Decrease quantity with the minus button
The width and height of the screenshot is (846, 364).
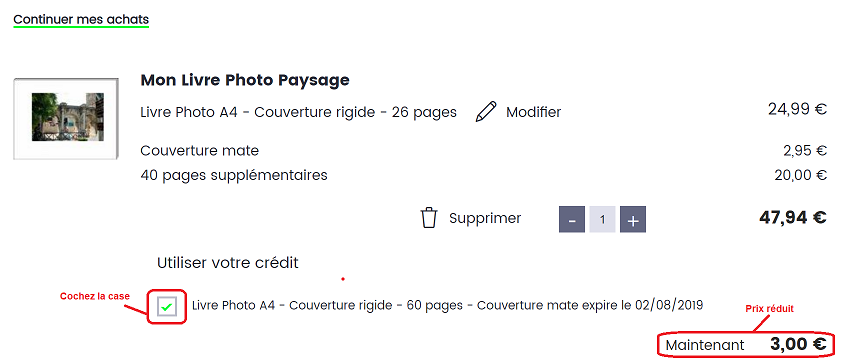point(572,219)
